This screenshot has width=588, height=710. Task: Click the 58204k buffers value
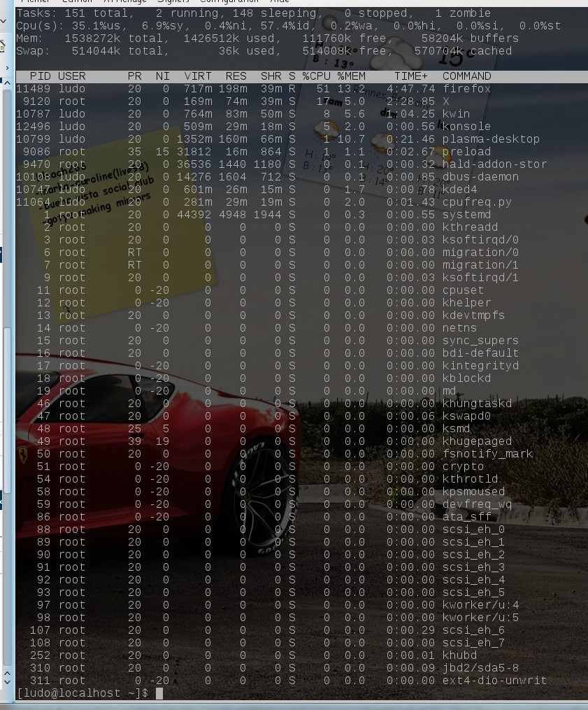(x=470, y=38)
